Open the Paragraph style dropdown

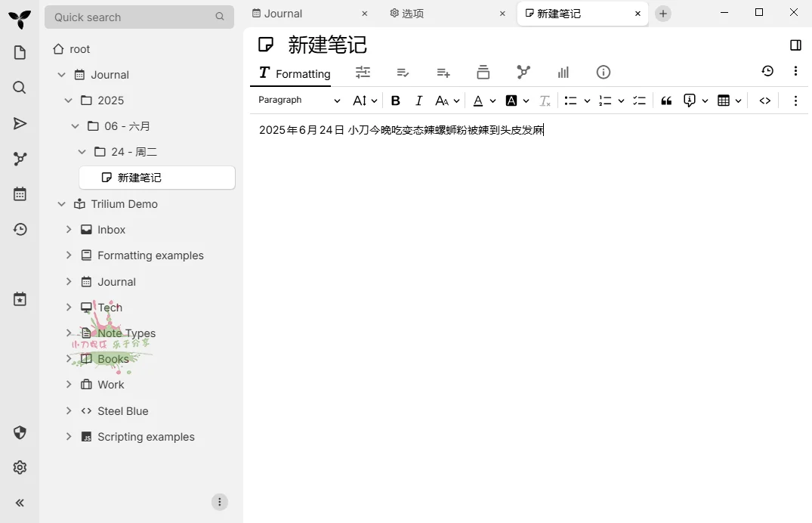(x=298, y=100)
